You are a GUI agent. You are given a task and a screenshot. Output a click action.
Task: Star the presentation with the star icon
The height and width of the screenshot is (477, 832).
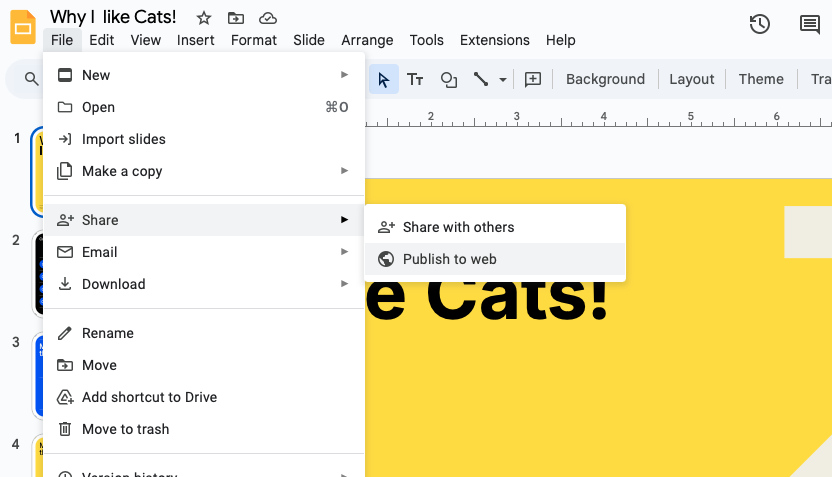(x=204, y=18)
